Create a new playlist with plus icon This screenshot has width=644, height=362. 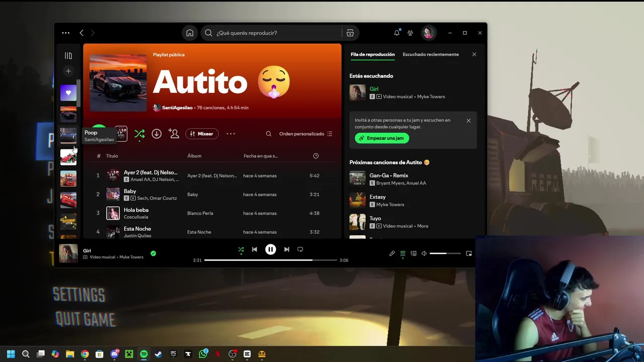(68, 71)
